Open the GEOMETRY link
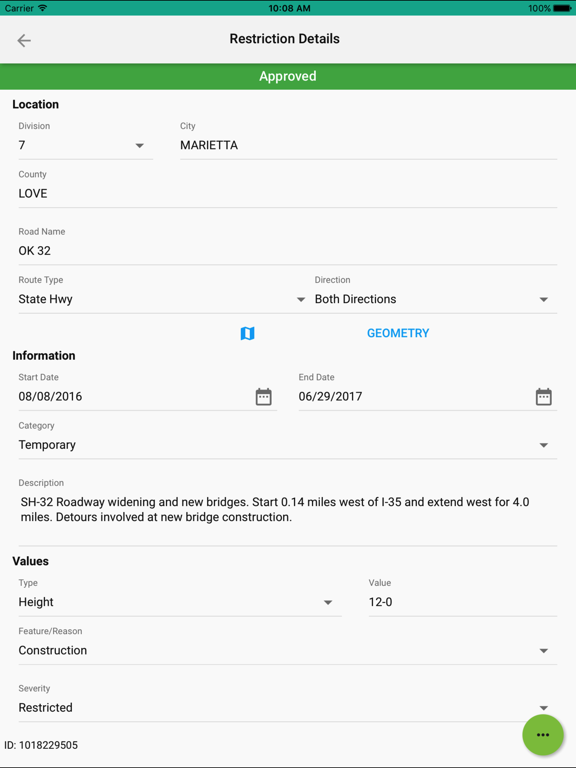Image resolution: width=576 pixels, height=768 pixels. click(x=398, y=333)
